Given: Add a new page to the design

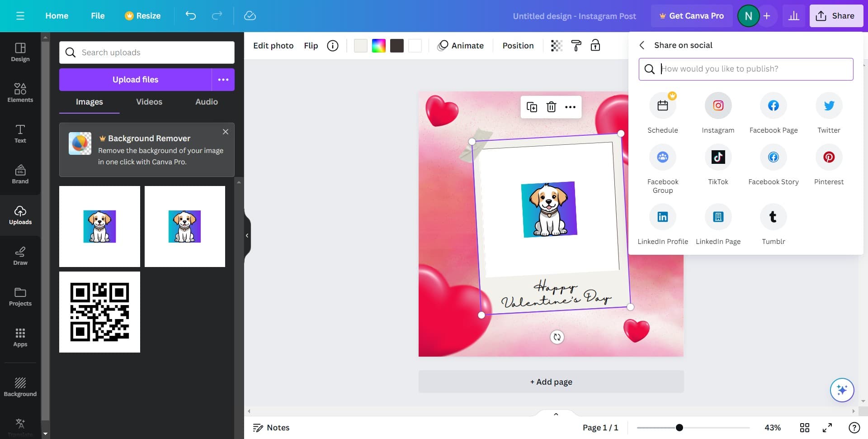Looking at the screenshot, I should coord(551,382).
